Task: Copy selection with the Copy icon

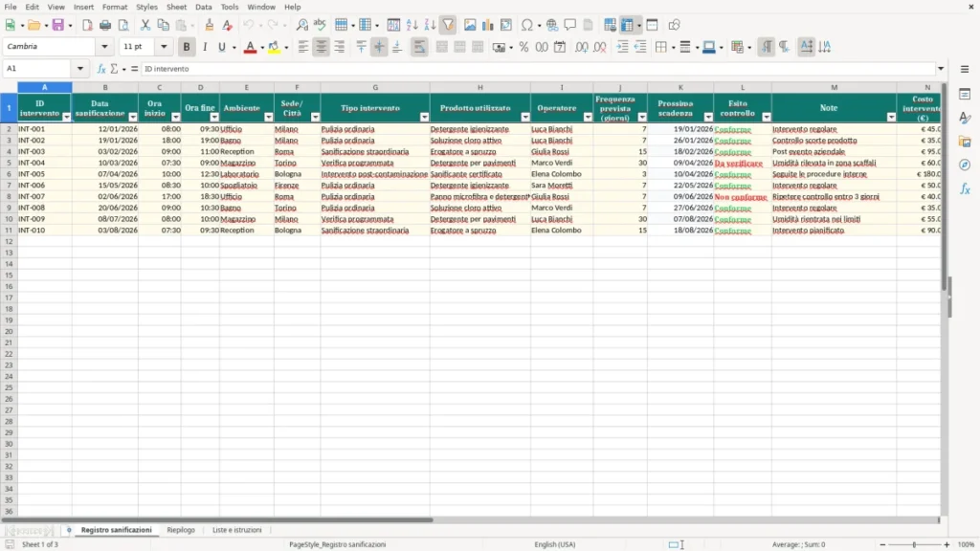Action: point(163,25)
